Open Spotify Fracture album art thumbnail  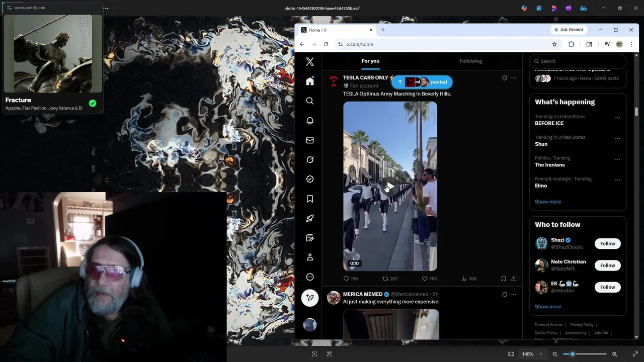click(52, 54)
